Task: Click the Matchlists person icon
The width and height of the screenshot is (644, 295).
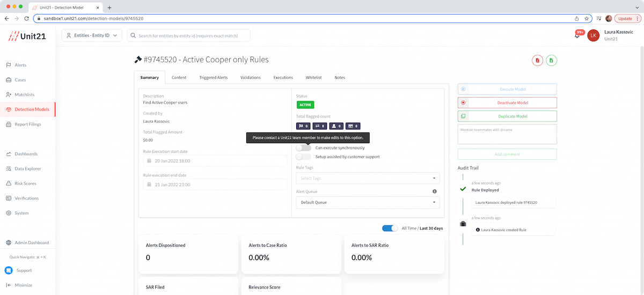Action: 9,94
